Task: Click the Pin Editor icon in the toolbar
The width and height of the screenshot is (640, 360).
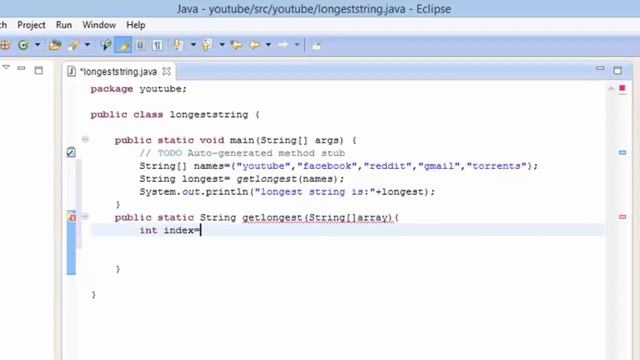Action: click(x=316, y=45)
